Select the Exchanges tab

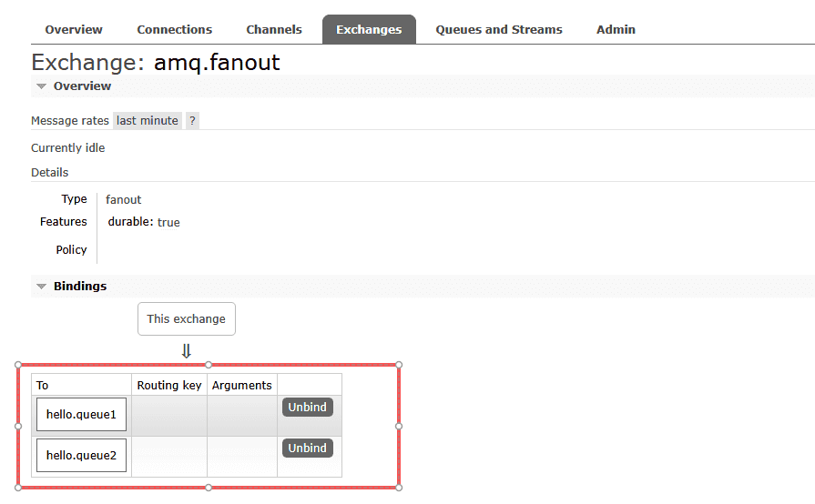[x=369, y=30]
